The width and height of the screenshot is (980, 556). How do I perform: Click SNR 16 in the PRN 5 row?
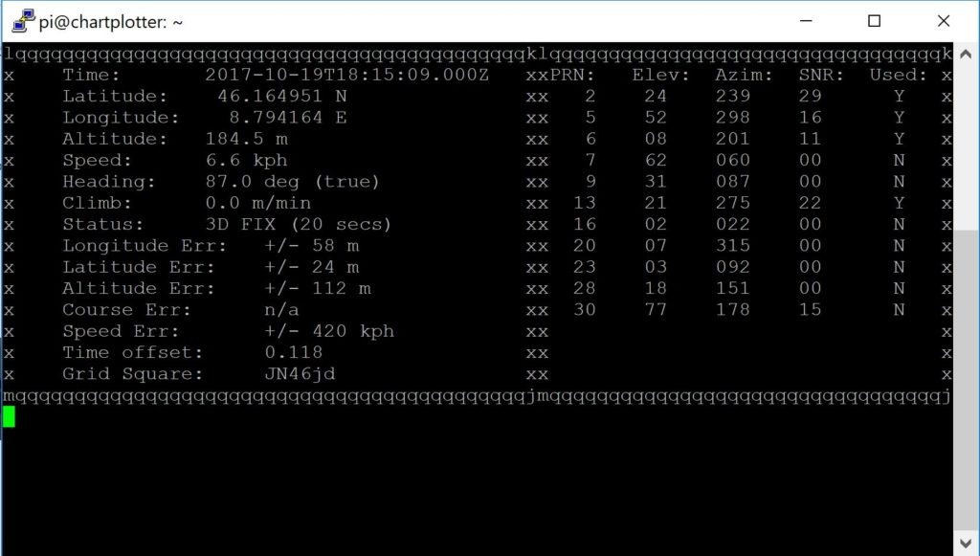point(810,118)
